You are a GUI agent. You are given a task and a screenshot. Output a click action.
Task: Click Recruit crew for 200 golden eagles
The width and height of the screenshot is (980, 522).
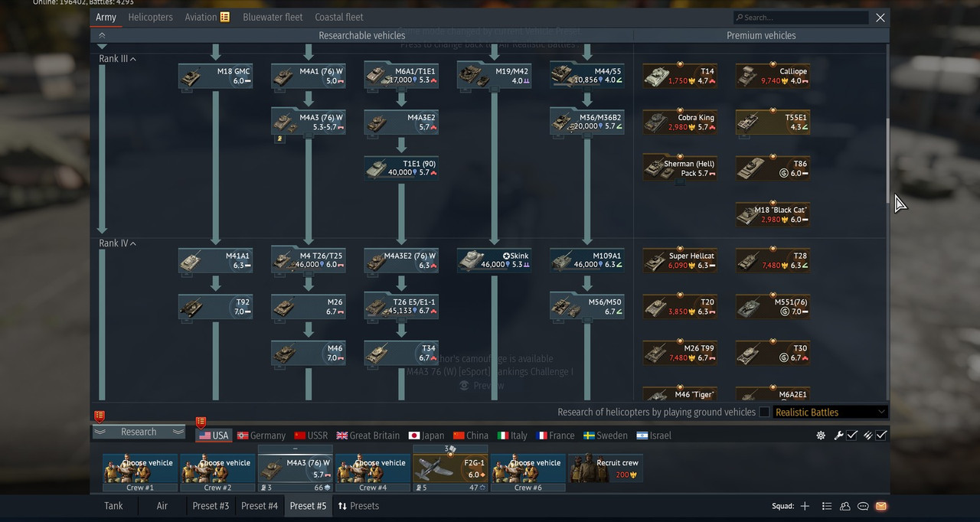(606, 468)
